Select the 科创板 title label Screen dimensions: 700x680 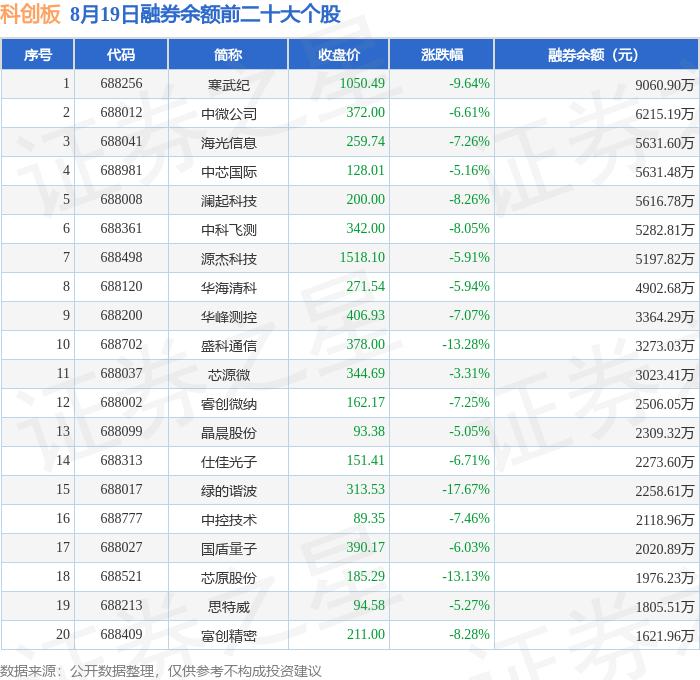(x=30, y=14)
